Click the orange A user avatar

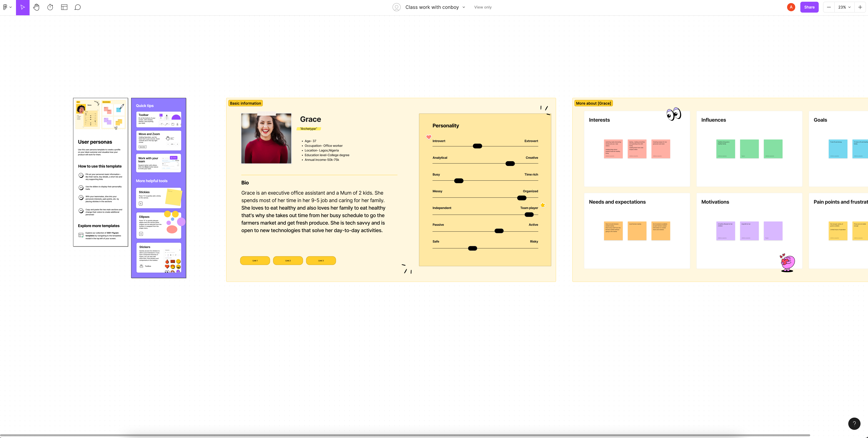pyautogui.click(x=791, y=7)
